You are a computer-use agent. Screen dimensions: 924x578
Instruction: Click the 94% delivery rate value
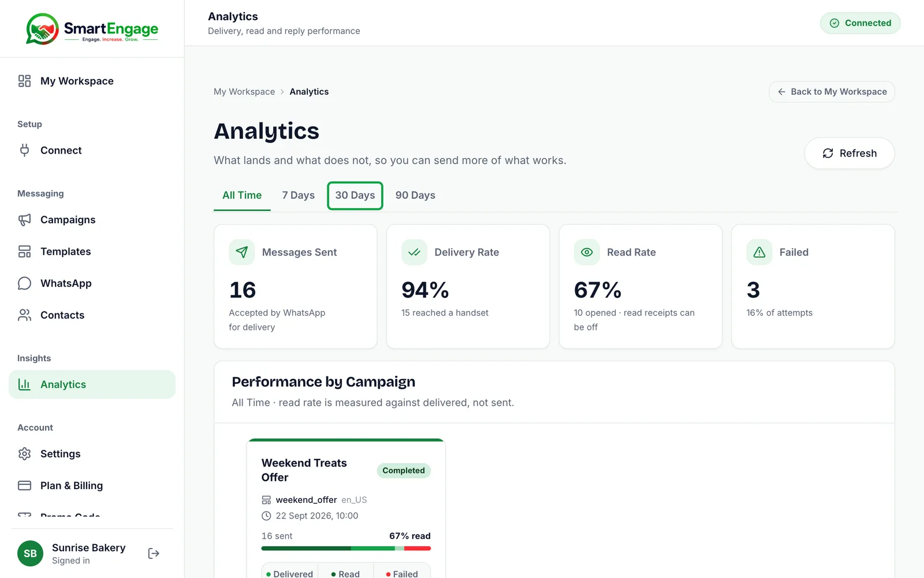click(x=425, y=290)
